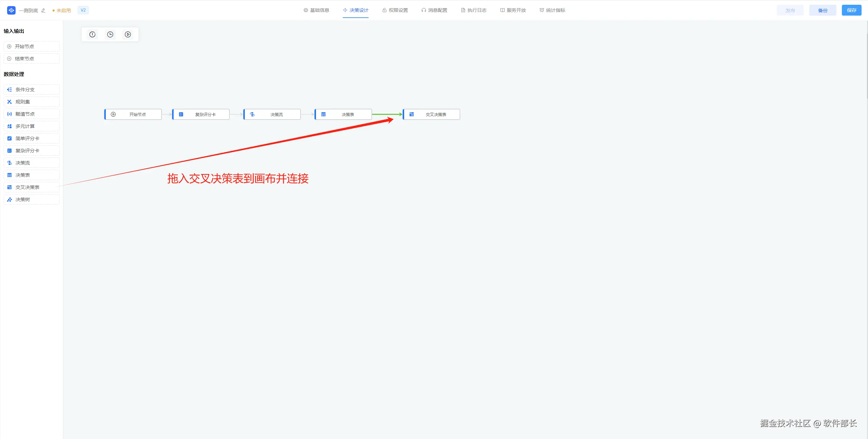Click the exclamation check icon in canvas toolbar
The width and height of the screenshot is (868, 439).
coord(92,34)
